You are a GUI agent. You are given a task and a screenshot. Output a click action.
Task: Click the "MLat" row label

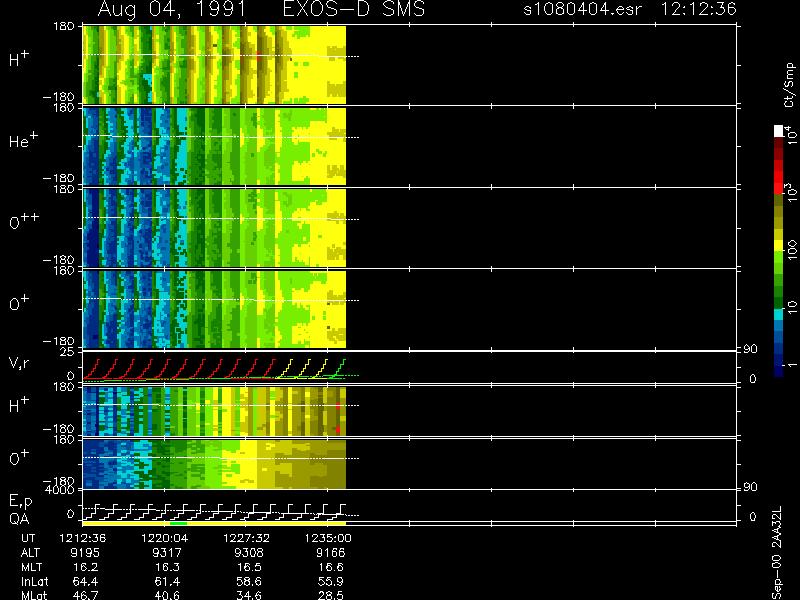point(34,595)
